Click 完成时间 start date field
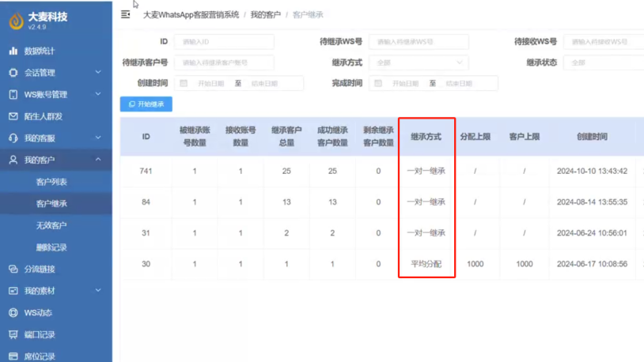644x362 pixels. [406, 83]
